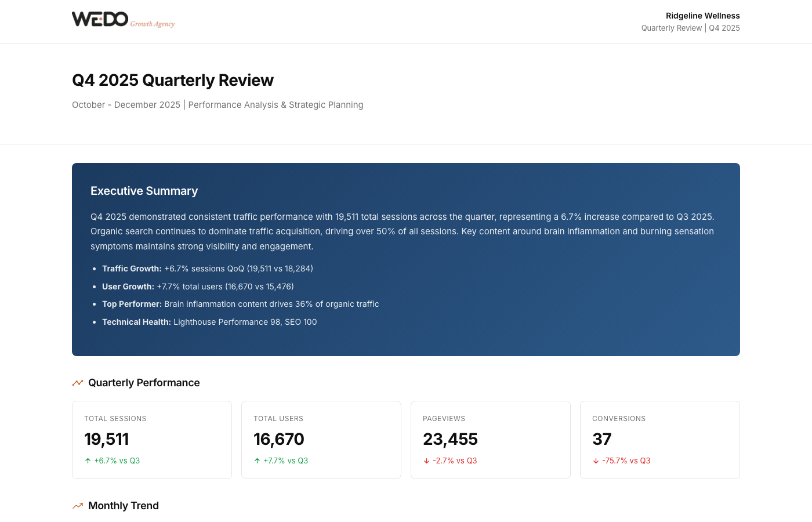Image resolution: width=812 pixels, height=522 pixels.
Task: Select the Conversions card value 37
Action: coord(602,439)
